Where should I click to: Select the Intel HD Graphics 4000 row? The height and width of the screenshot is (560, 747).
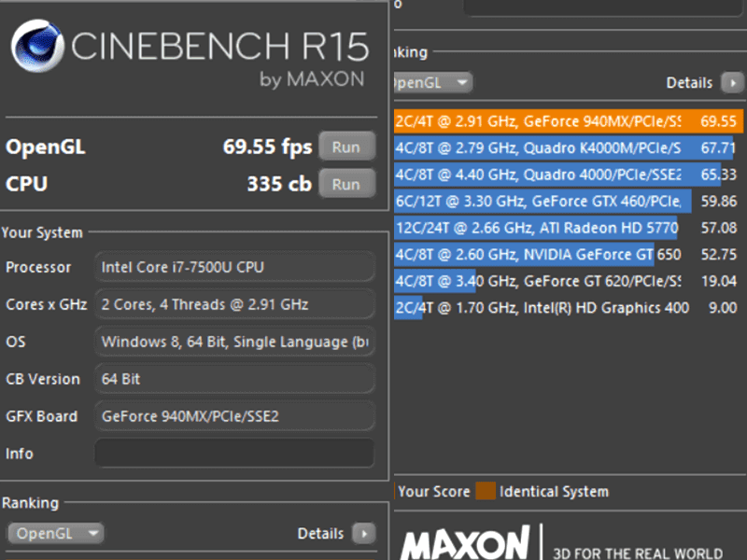(569, 308)
